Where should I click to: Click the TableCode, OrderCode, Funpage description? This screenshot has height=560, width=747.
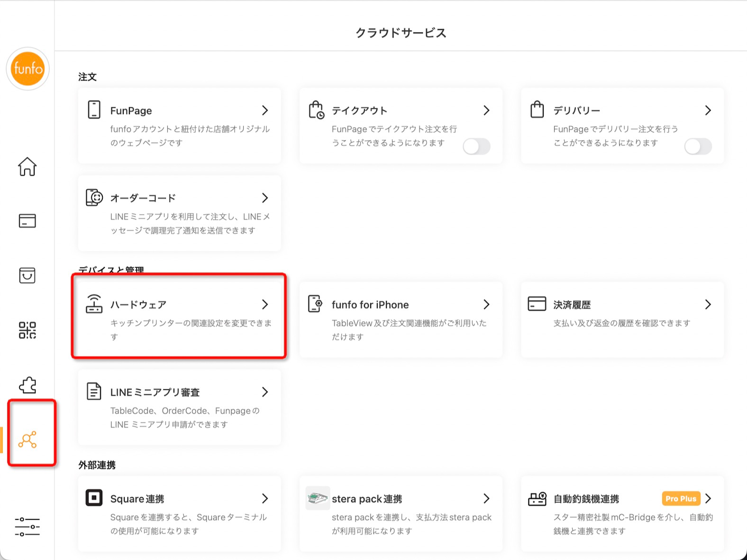pos(185,417)
